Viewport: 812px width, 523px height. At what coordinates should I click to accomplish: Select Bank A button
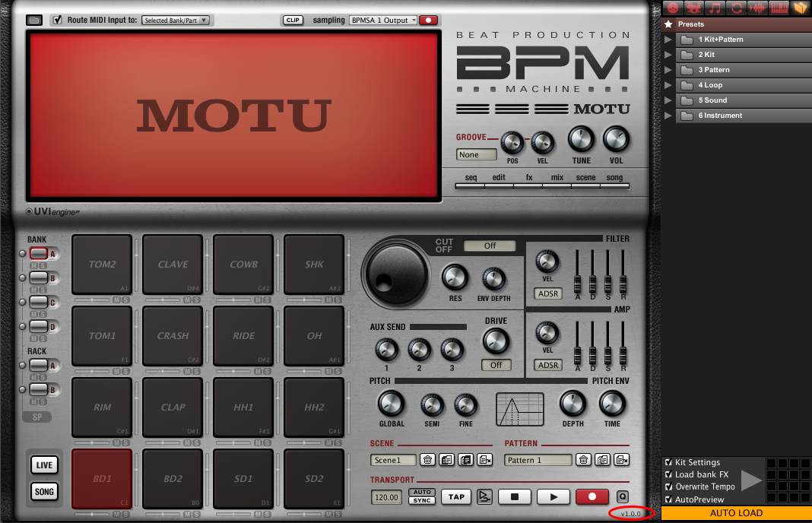(x=39, y=253)
